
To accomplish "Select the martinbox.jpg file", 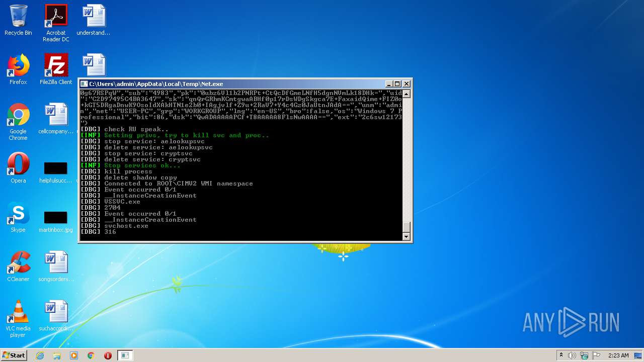I will pos(56,221).
